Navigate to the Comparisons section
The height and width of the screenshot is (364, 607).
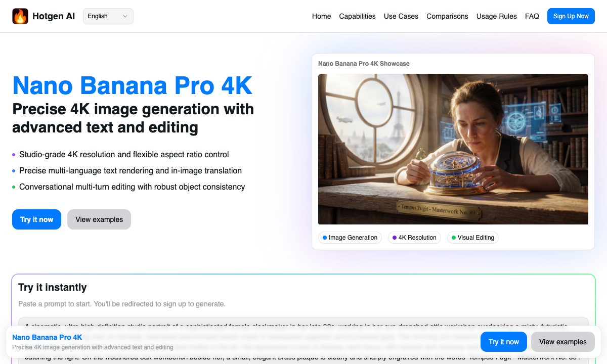pos(447,16)
